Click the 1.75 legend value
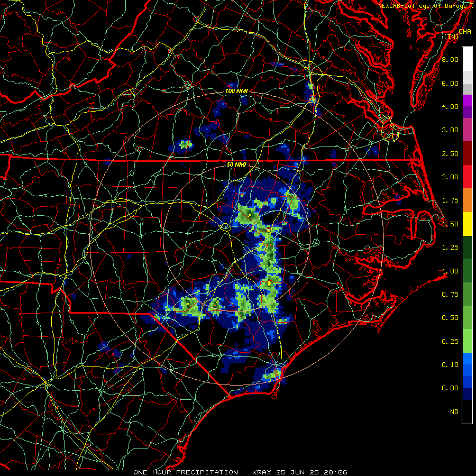 tap(450, 200)
